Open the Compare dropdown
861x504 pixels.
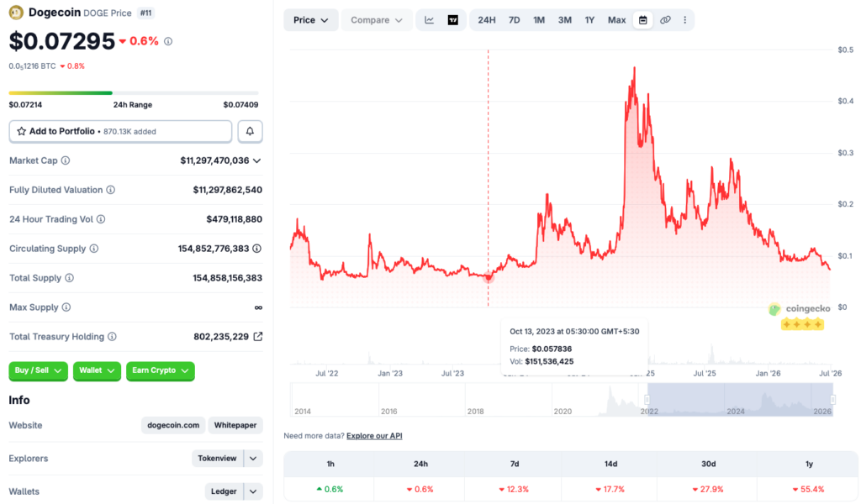click(376, 20)
